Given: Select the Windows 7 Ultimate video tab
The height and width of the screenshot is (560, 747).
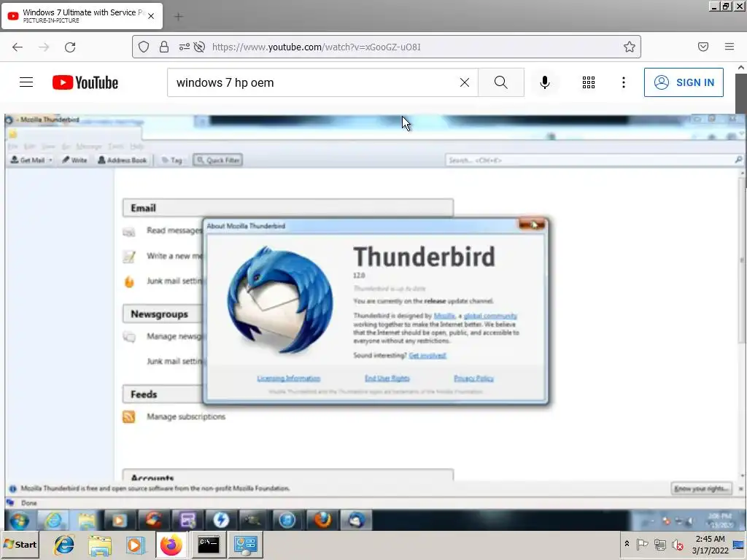Looking at the screenshot, I should click(82, 16).
